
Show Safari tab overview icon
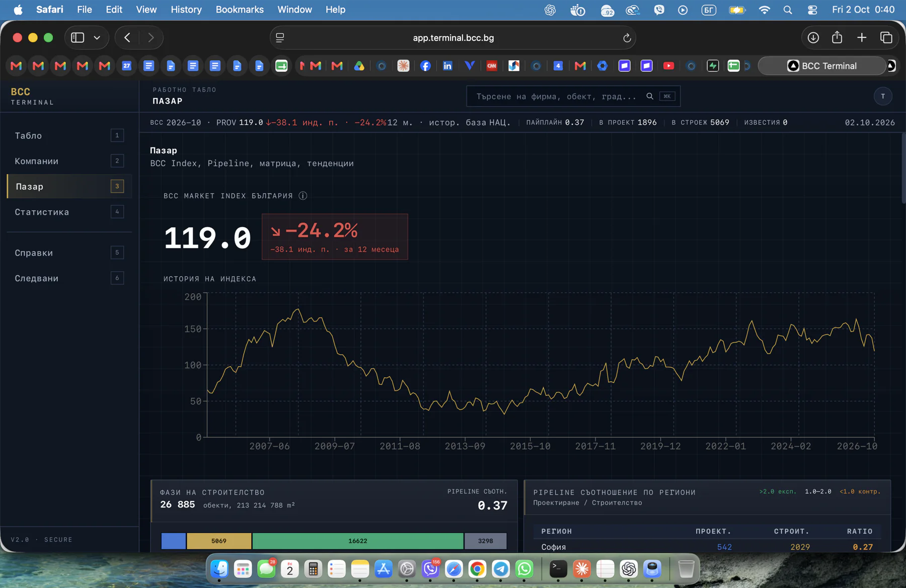tap(886, 38)
